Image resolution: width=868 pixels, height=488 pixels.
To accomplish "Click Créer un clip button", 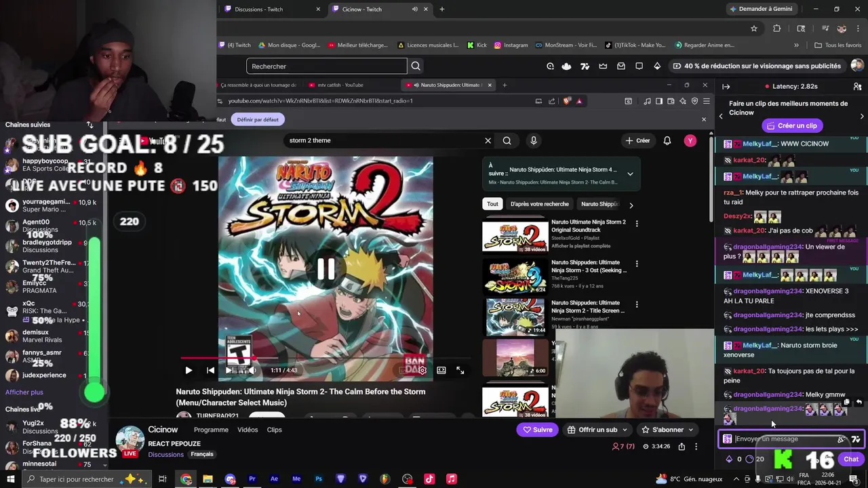I will [x=791, y=125].
